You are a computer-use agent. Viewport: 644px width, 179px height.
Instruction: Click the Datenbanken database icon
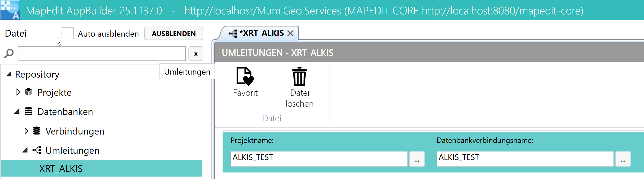tap(28, 111)
